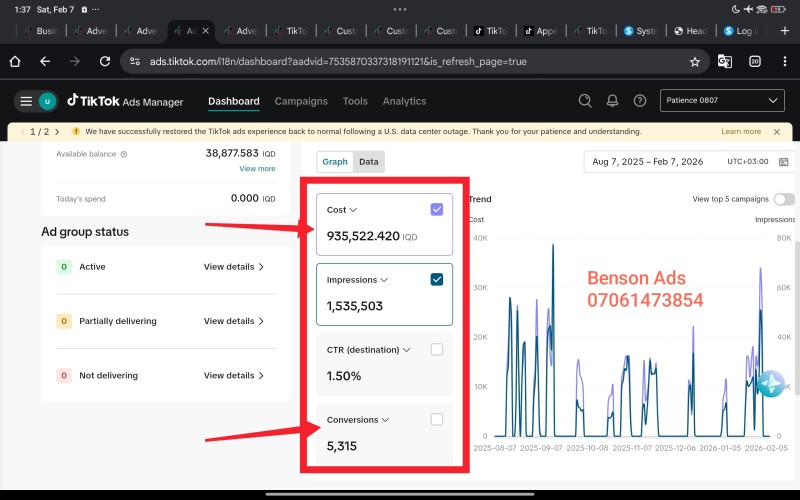Open the browser home page icon
The height and width of the screenshot is (500, 800).
pyautogui.click(x=15, y=62)
